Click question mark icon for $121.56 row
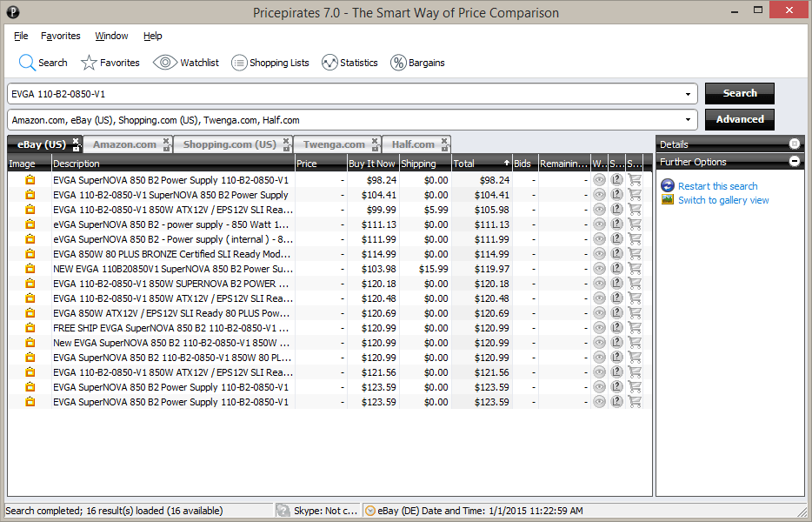Image resolution: width=812 pixels, height=522 pixels. click(616, 372)
